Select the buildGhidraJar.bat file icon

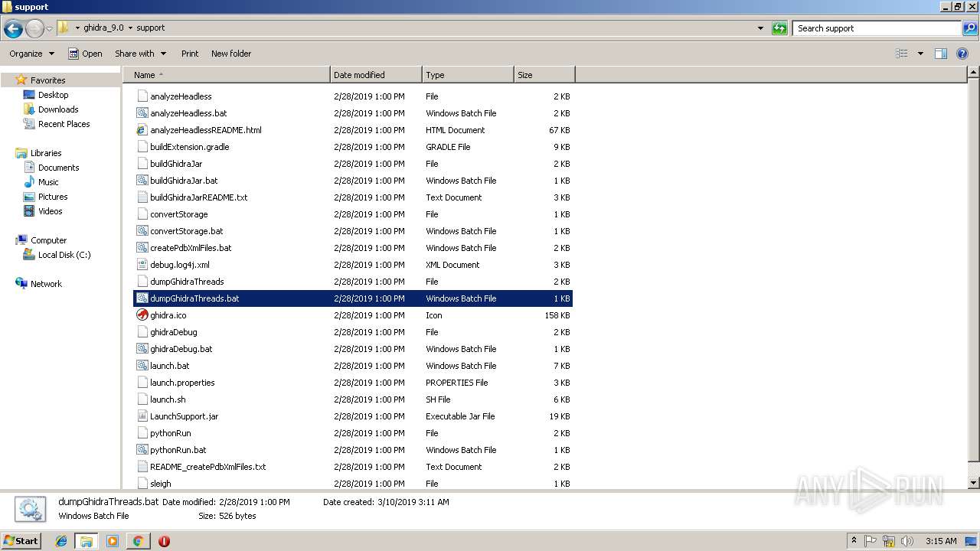click(142, 181)
